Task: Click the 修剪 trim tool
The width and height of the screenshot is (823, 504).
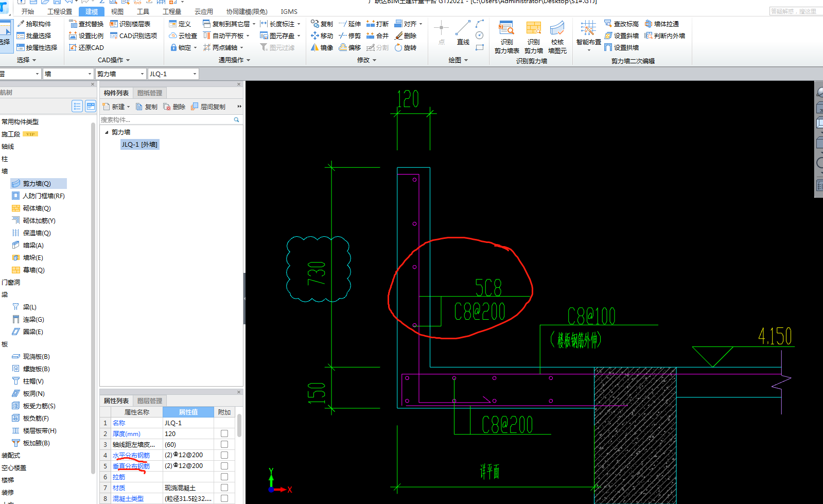Action: (350, 36)
